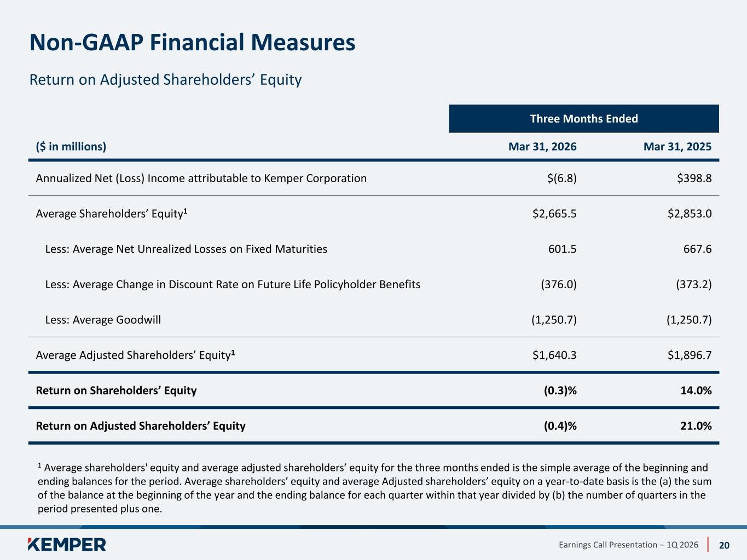Click the page number 20
Image resolution: width=747 pixels, height=560 pixels.
[x=724, y=545]
